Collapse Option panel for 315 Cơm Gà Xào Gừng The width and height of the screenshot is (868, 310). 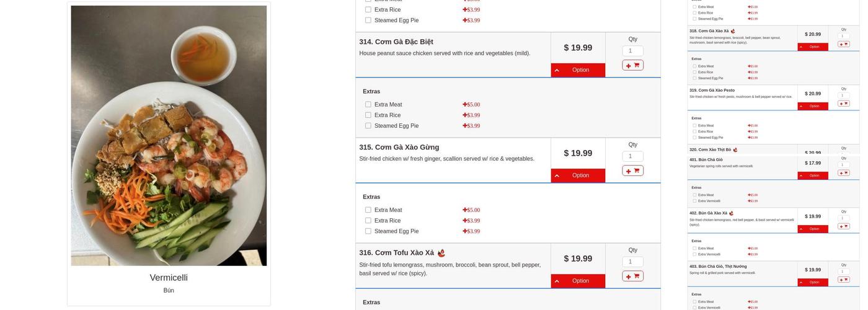(x=578, y=175)
